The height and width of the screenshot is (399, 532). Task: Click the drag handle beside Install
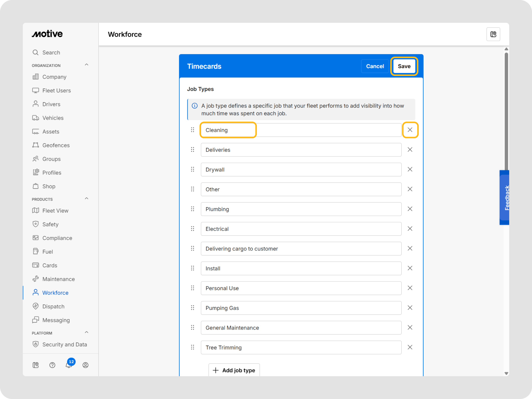[192, 268]
